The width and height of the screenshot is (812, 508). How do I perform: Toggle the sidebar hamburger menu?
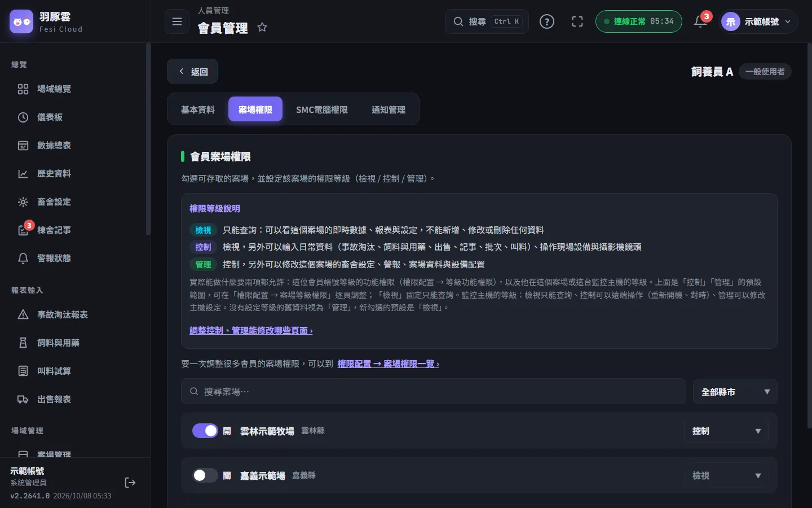pyautogui.click(x=177, y=21)
